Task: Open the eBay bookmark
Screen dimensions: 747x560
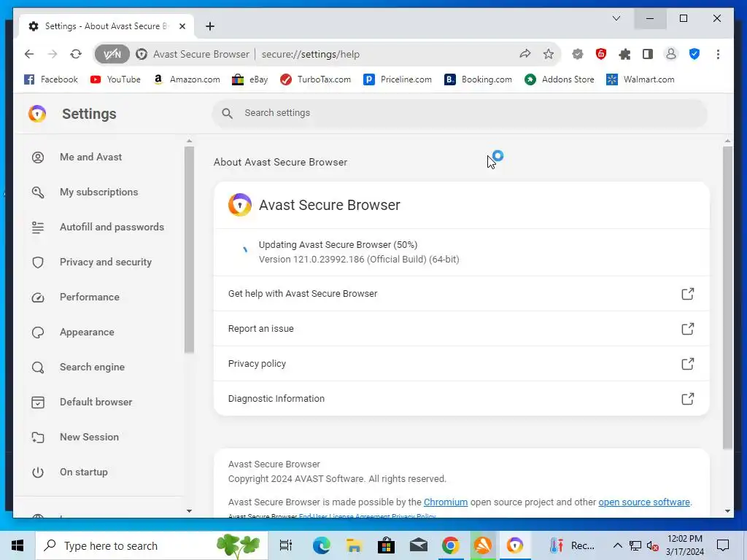Action: [x=249, y=79]
